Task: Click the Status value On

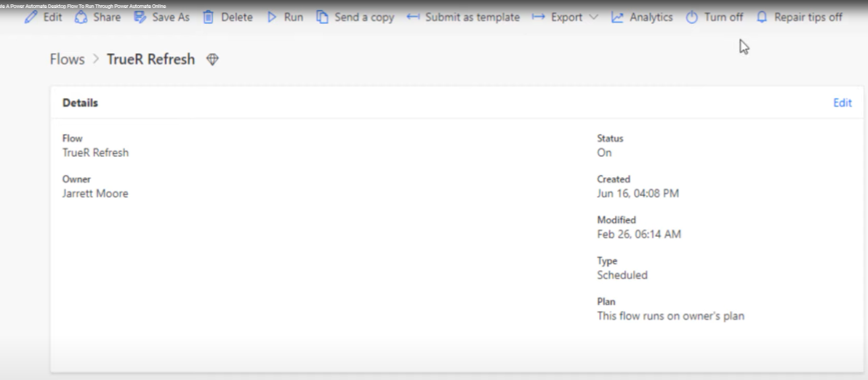Action: pyautogui.click(x=605, y=153)
